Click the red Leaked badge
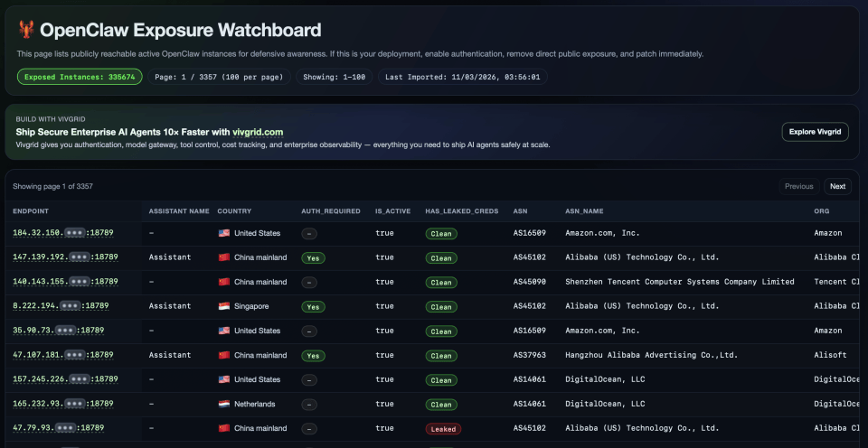The width and height of the screenshot is (868, 448). pyautogui.click(x=442, y=429)
